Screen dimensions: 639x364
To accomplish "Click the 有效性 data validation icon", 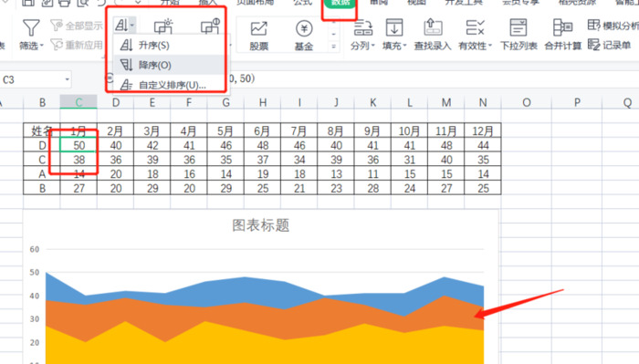I will point(476,27).
